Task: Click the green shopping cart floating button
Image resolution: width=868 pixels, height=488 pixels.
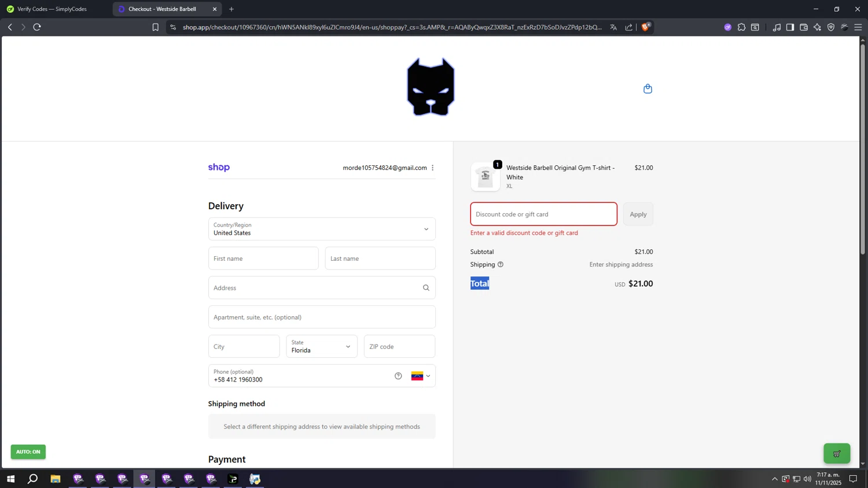Action: pyautogui.click(x=837, y=453)
